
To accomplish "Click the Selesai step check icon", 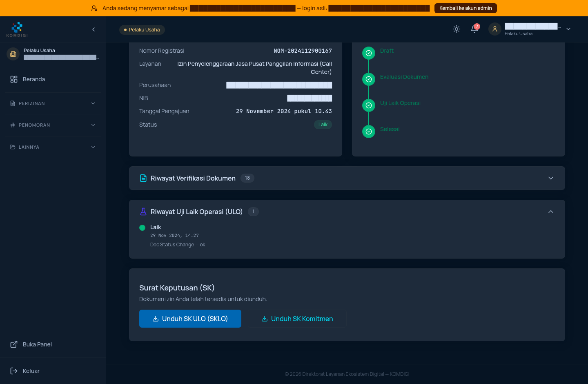I will (x=369, y=132).
